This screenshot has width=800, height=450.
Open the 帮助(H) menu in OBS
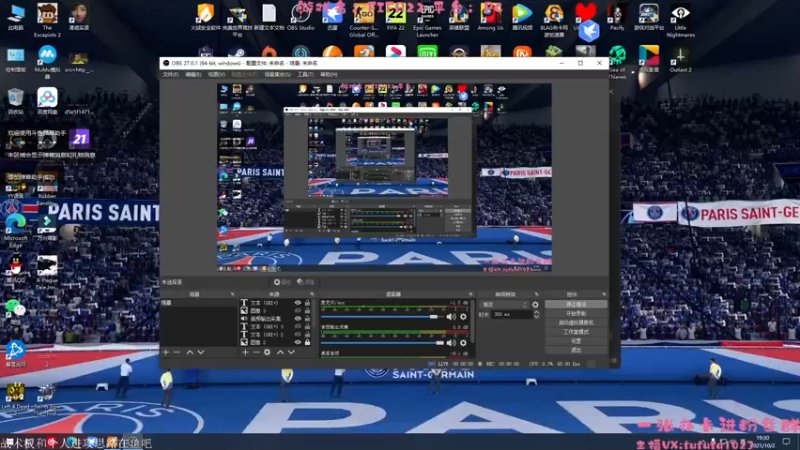coord(329,74)
